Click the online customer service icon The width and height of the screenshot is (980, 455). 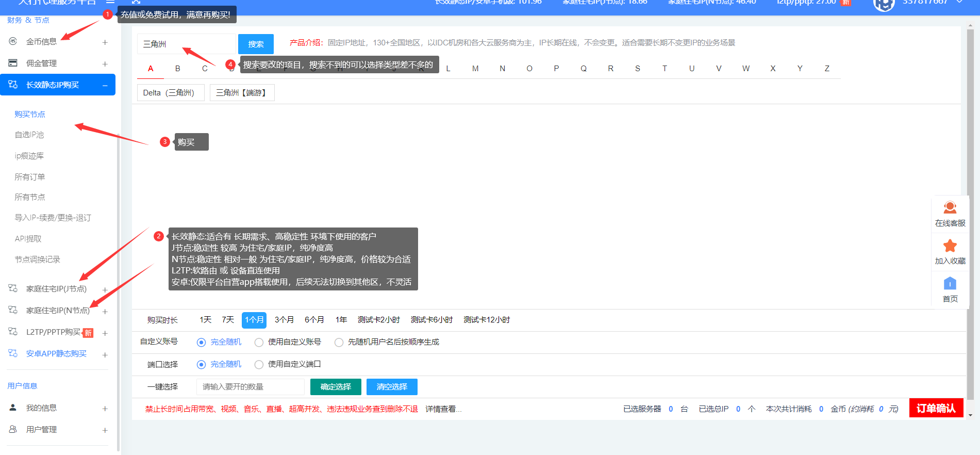(x=950, y=208)
